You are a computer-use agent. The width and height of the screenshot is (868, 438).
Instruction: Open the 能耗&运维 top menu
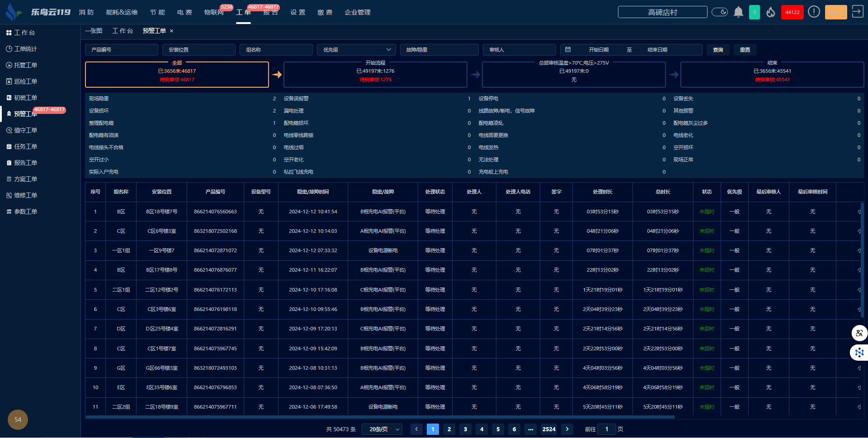click(x=122, y=12)
